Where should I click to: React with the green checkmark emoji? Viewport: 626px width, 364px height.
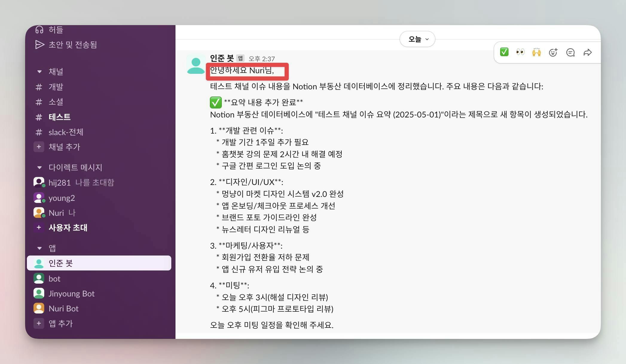click(504, 52)
